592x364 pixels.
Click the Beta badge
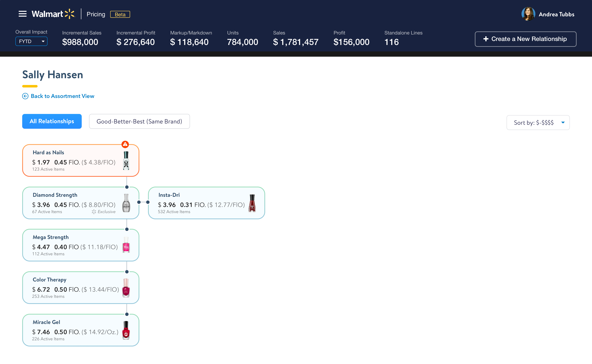120,14
